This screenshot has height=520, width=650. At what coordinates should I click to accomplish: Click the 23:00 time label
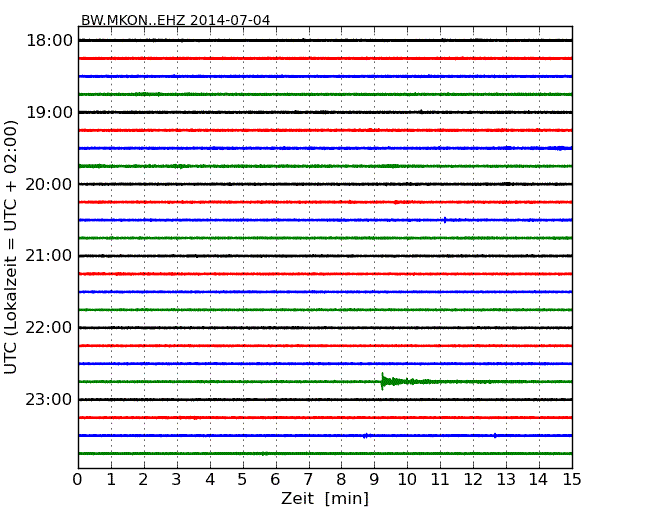(49, 399)
